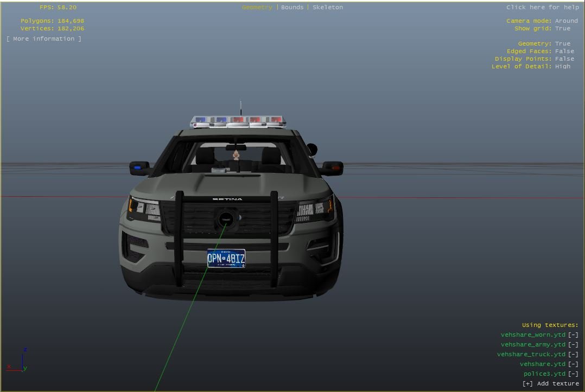Remove police3.ytd with its minus icon
This screenshot has height=392, width=585.
pos(573,374)
